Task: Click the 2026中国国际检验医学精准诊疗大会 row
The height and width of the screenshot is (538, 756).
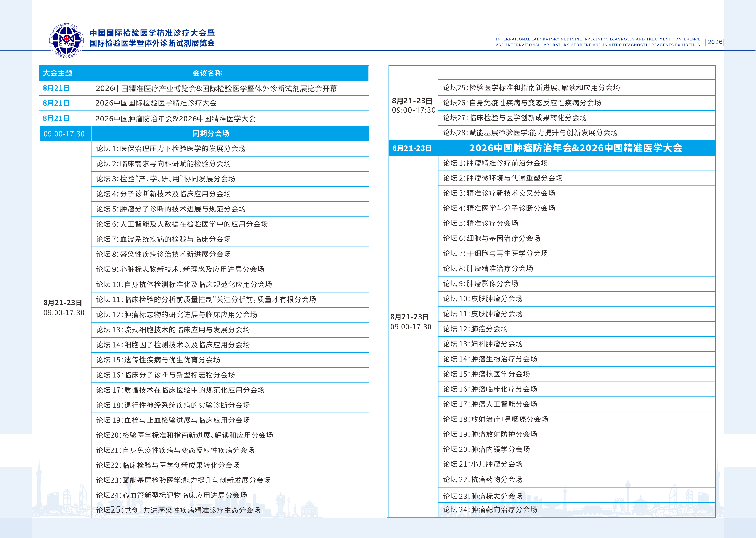Action: point(156,103)
